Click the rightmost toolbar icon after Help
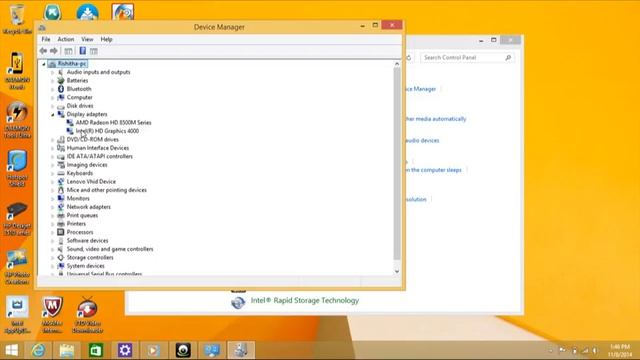 (x=94, y=51)
